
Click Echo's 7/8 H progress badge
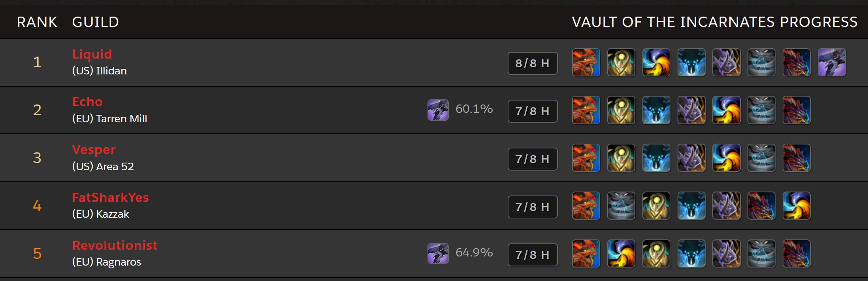[x=533, y=111]
